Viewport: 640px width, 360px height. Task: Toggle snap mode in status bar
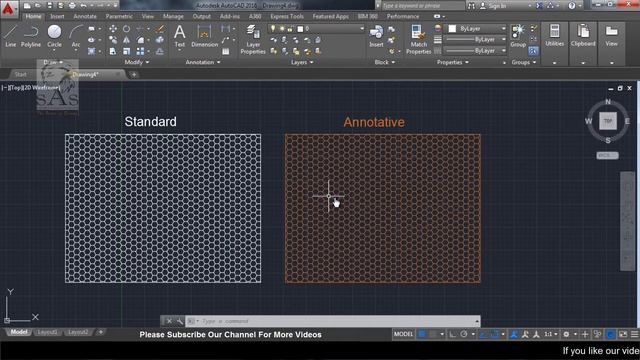433,334
